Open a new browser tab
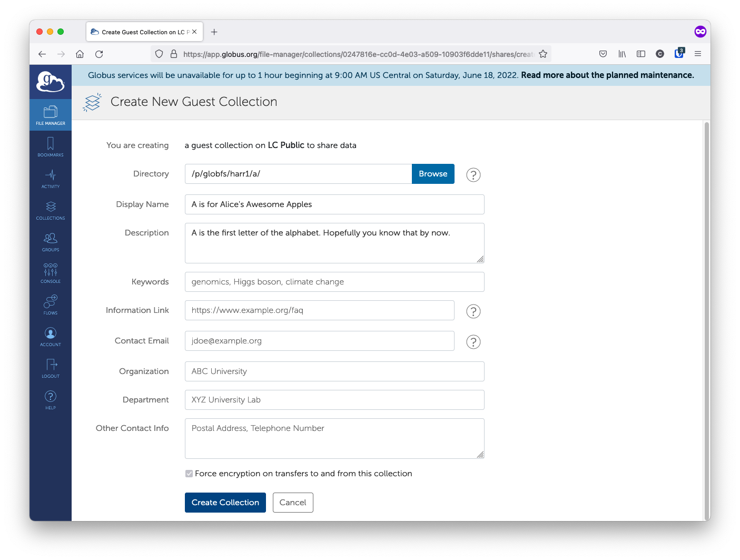740x560 pixels. [214, 32]
